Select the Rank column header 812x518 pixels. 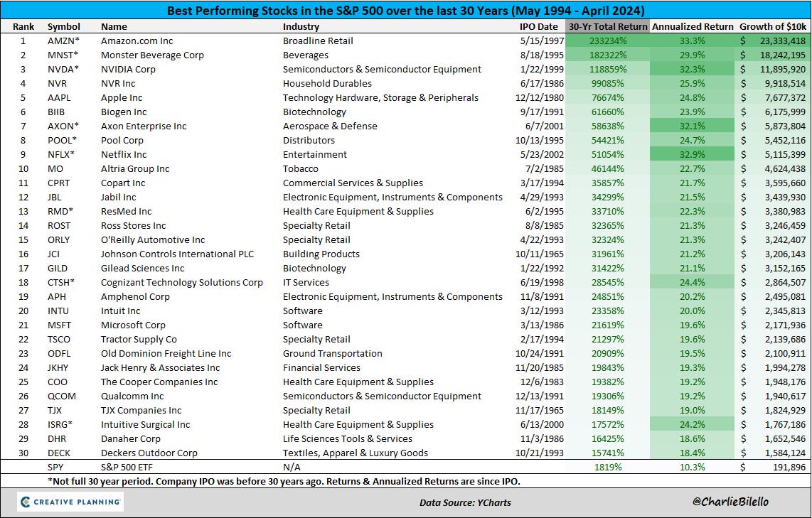[x=24, y=26]
